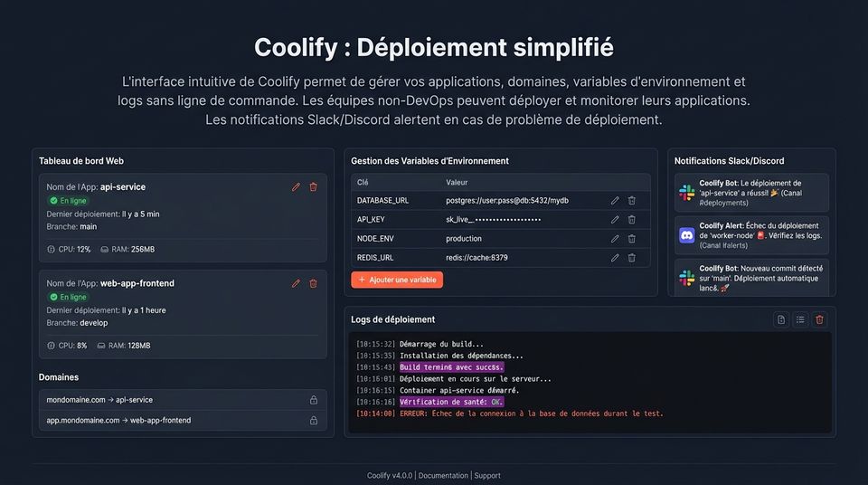Click Slack icon of api-service success notification
Viewport: 868px width, 485px height.
pyautogui.click(x=687, y=193)
